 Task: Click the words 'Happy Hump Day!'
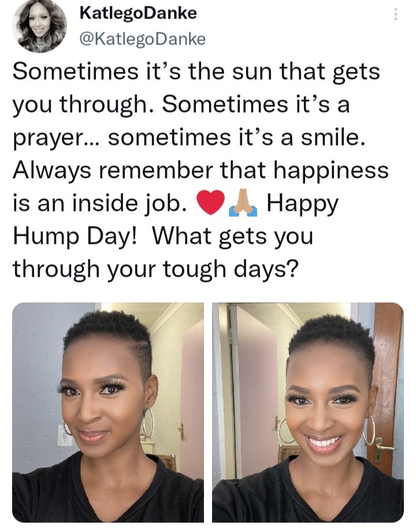tap(176, 220)
